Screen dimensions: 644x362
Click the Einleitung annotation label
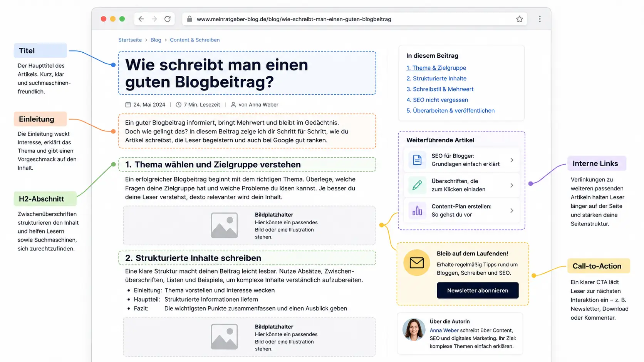[x=40, y=119]
